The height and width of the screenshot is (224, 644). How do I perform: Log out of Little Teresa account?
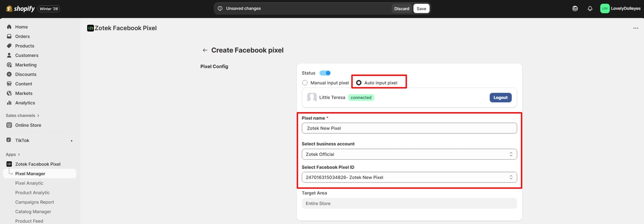point(500,97)
